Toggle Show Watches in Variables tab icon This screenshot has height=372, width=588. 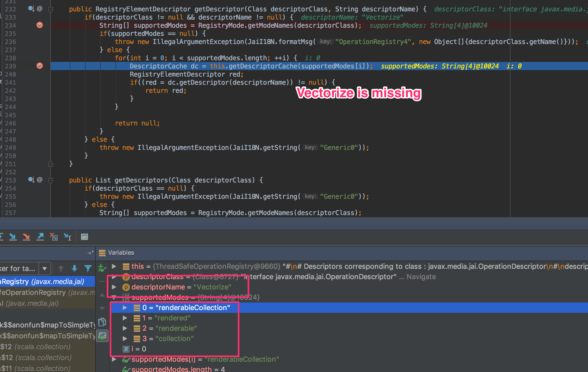tap(102, 336)
